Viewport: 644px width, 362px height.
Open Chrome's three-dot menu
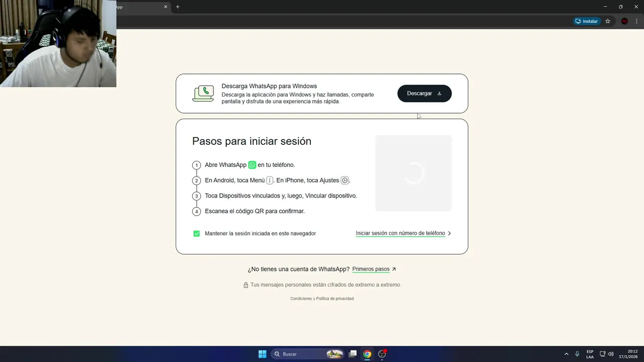click(x=636, y=21)
